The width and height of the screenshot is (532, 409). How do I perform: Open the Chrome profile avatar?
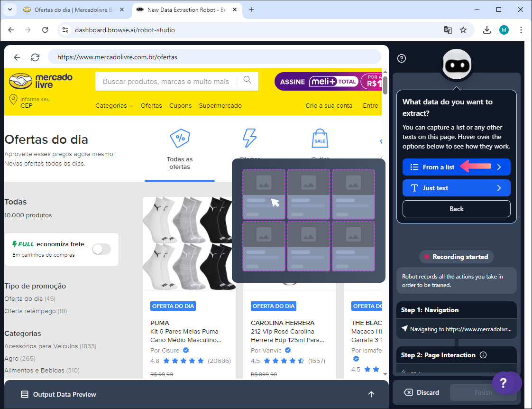[504, 30]
